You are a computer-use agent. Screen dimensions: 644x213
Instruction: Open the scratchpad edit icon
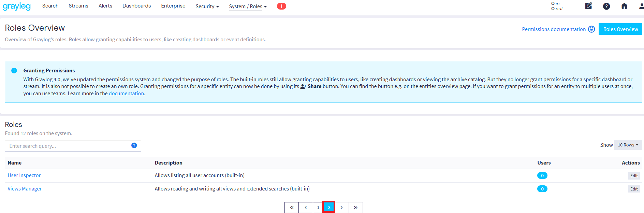[588, 6]
